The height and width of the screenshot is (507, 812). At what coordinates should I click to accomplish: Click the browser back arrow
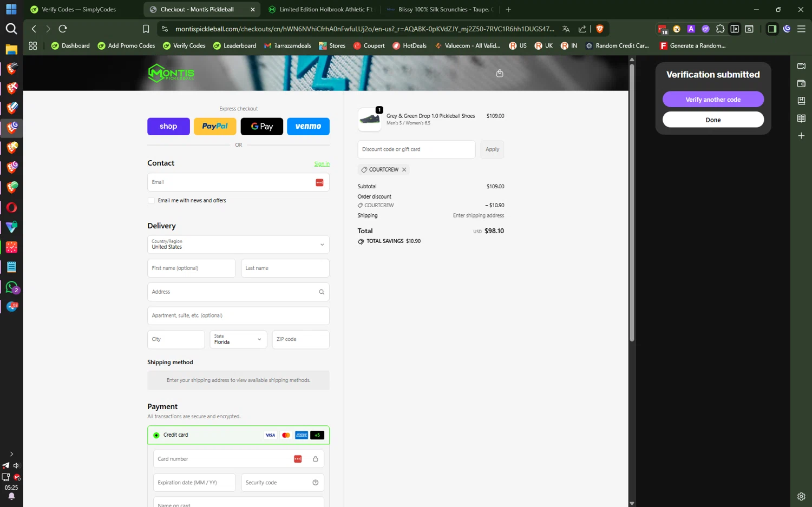tap(34, 29)
